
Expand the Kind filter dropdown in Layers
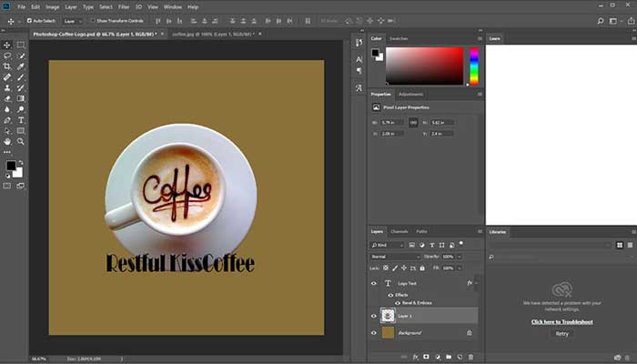point(389,245)
